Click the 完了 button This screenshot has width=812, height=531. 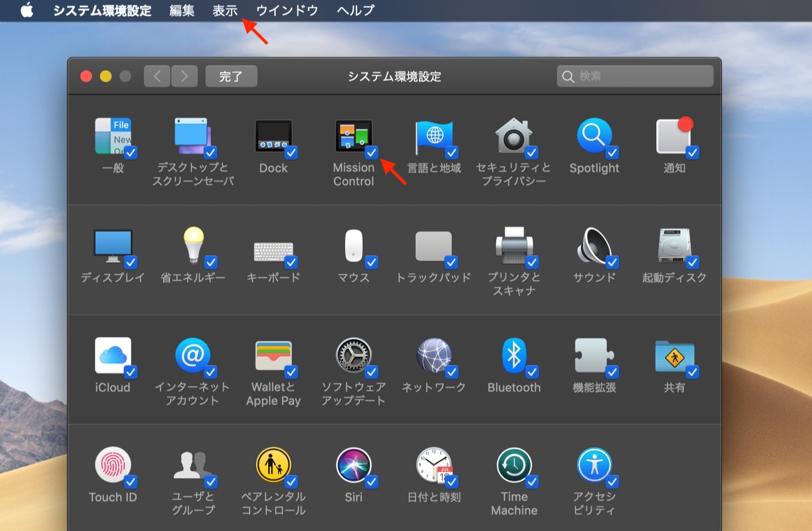(231, 76)
